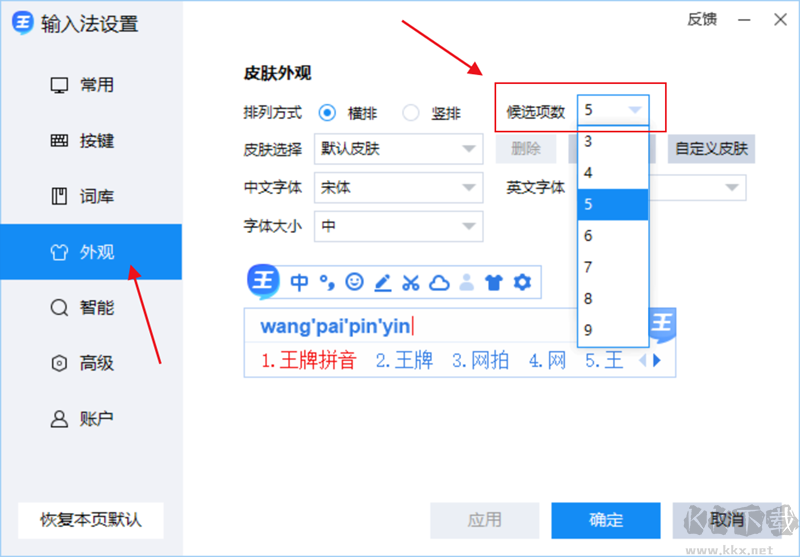Click the 王 logo on the preview toolbar
Screen dimensions: 800x557
[x=263, y=281]
